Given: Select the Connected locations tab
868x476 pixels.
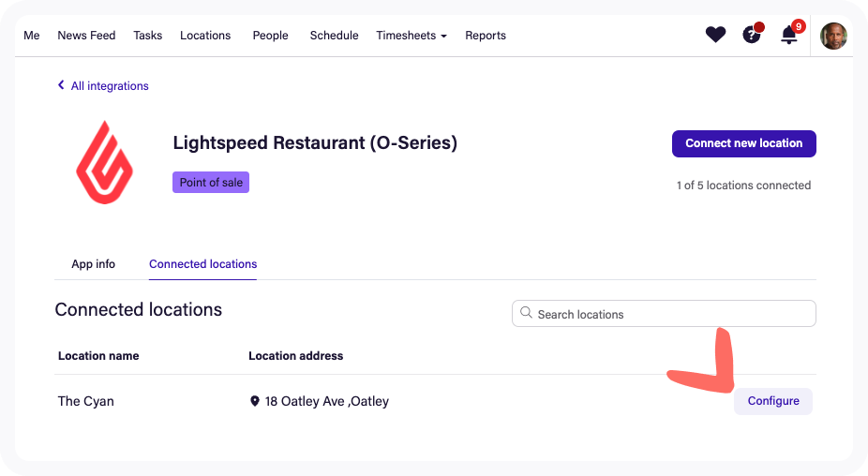Looking at the screenshot, I should tap(202, 264).
